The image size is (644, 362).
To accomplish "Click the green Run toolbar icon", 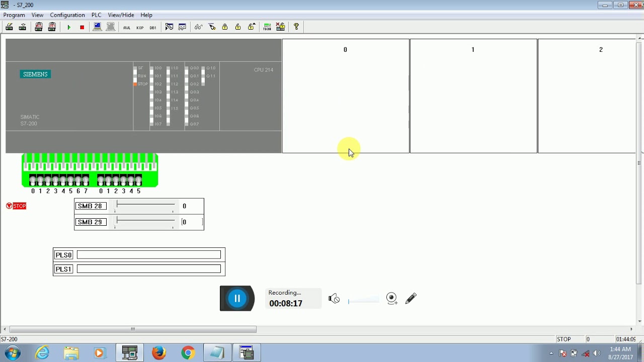I will click(69, 27).
